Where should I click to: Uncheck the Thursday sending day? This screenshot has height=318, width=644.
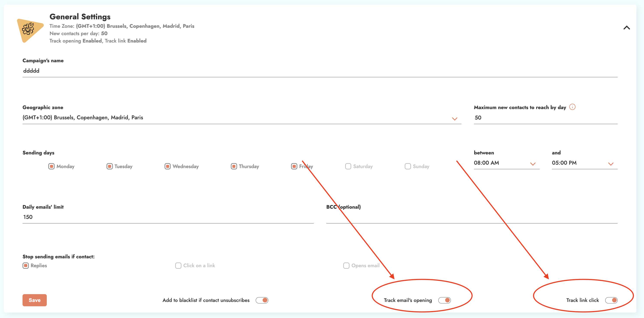click(234, 166)
